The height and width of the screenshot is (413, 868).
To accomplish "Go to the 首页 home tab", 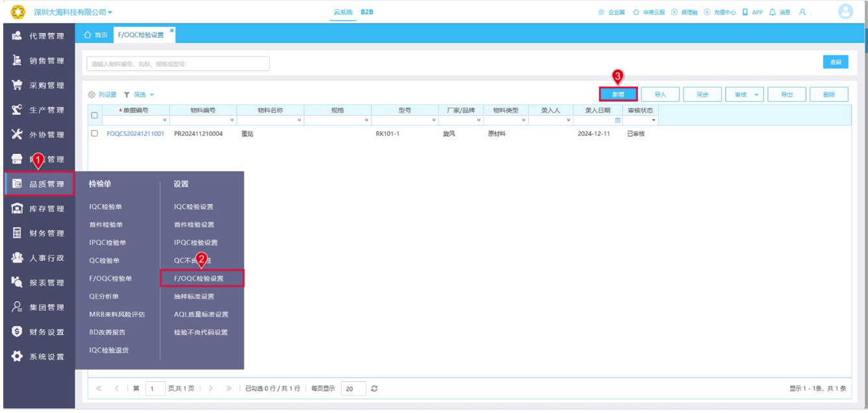I will tap(96, 35).
